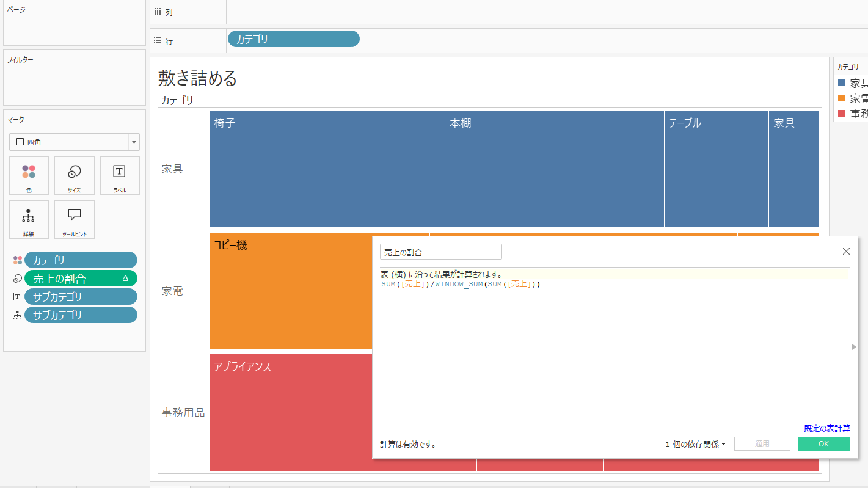This screenshot has width=868, height=488.
Task: Select the アプライアンス treemap rectangle
Action: point(291,412)
